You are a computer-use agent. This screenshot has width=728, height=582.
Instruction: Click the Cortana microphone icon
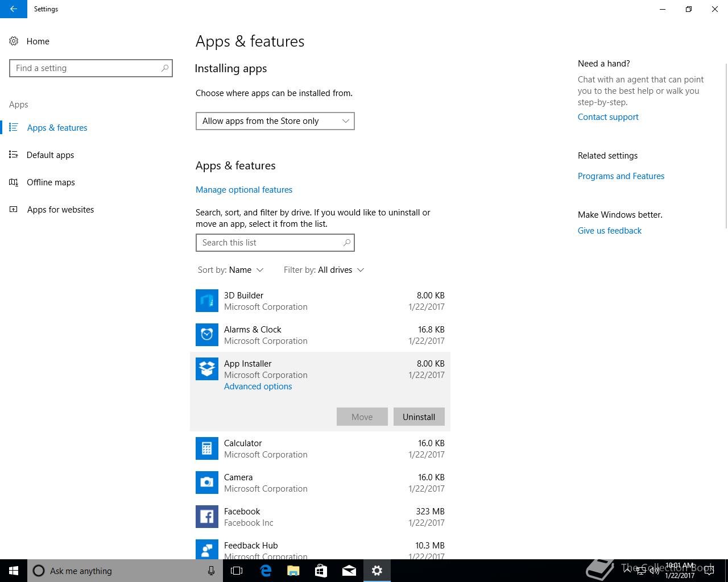click(211, 571)
